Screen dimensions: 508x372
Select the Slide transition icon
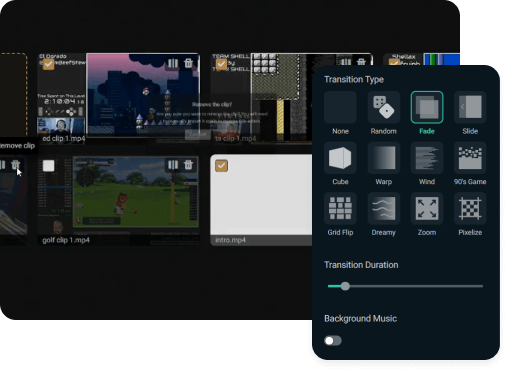click(470, 107)
